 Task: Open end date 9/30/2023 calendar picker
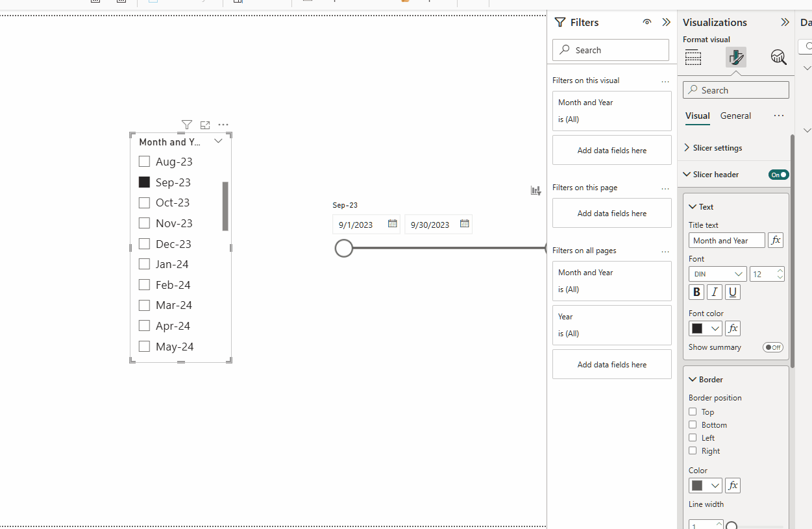[465, 224]
